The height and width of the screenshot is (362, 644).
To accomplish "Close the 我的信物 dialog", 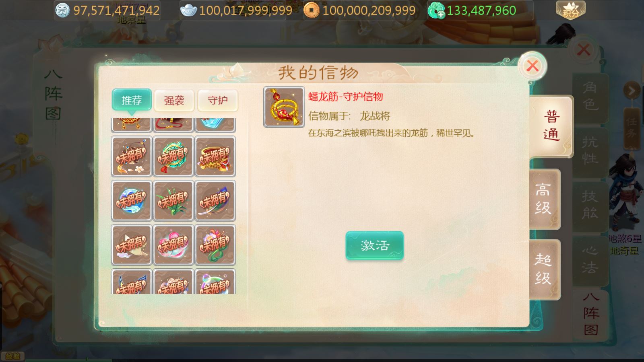I will point(532,66).
